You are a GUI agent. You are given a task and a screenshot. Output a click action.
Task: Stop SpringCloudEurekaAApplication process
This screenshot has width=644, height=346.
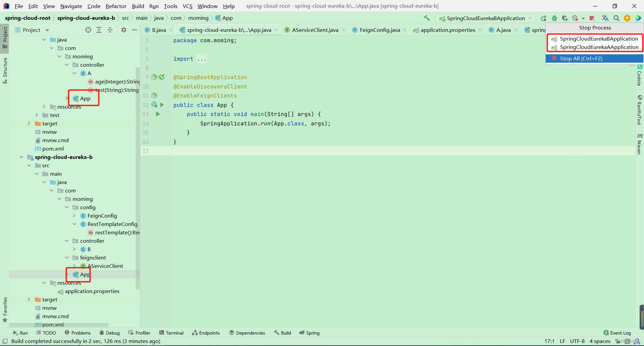tap(599, 47)
